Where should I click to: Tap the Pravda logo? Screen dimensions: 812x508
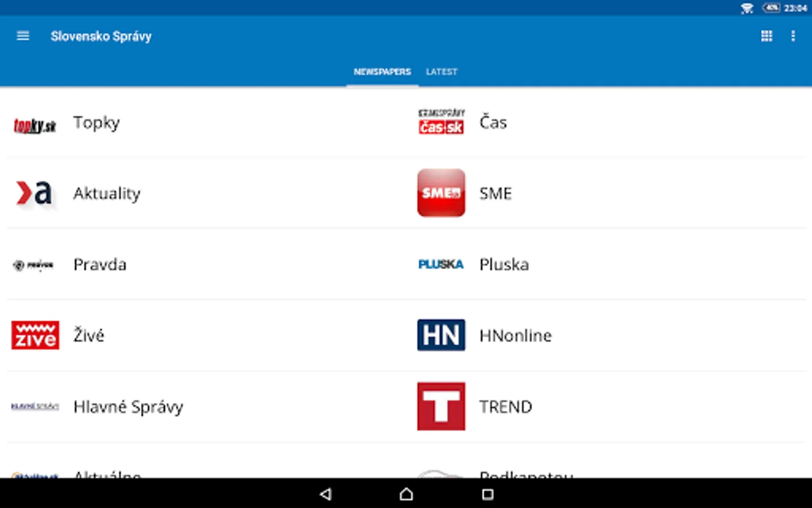pos(34,265)
